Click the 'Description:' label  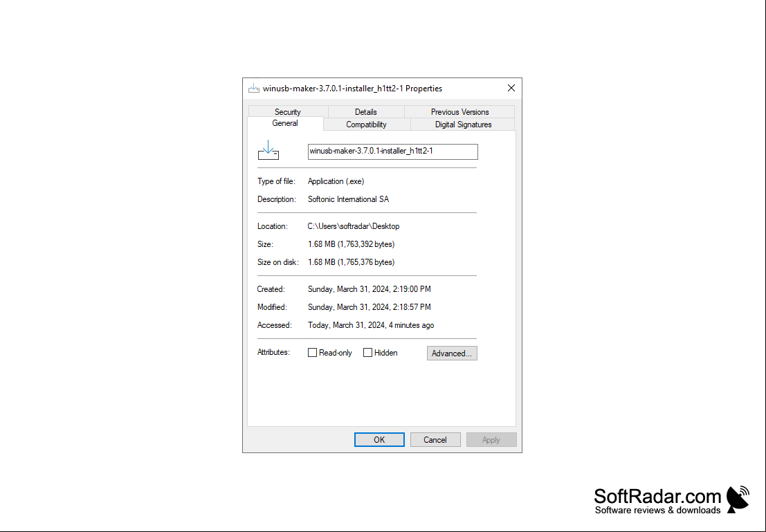(x=277, y=199)
